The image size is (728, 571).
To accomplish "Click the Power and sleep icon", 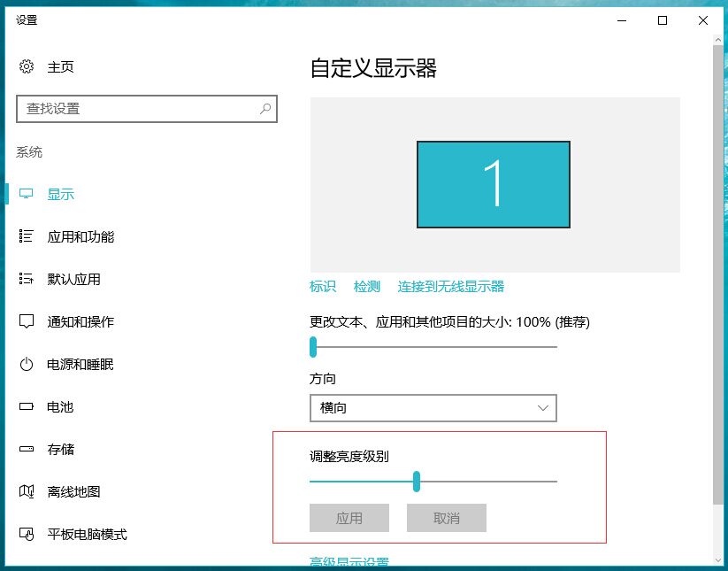I will (27, 364).
